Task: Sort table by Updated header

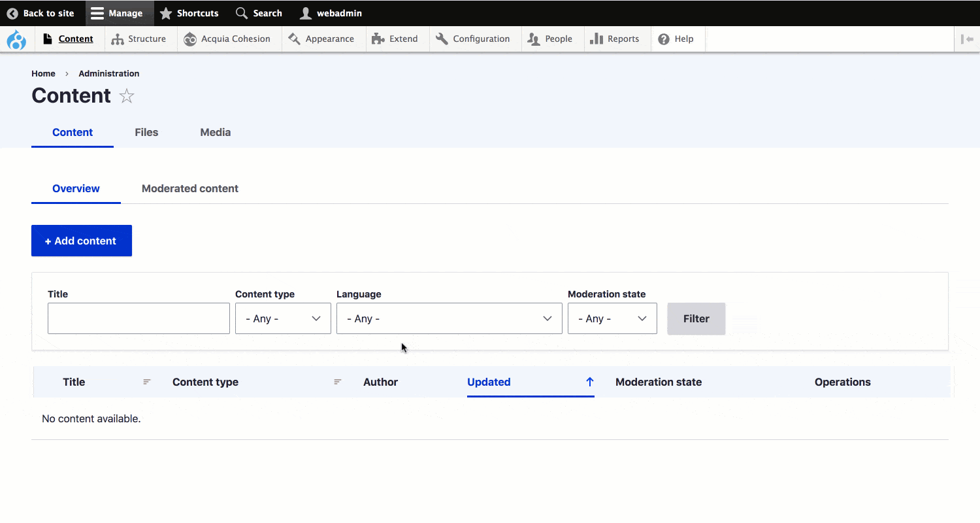Action: tap(489, 382)
